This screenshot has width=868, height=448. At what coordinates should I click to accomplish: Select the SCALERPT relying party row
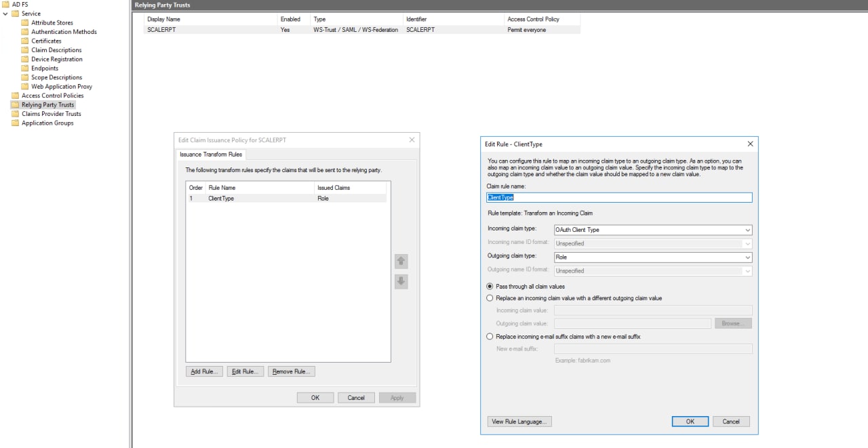click(161, 30)
